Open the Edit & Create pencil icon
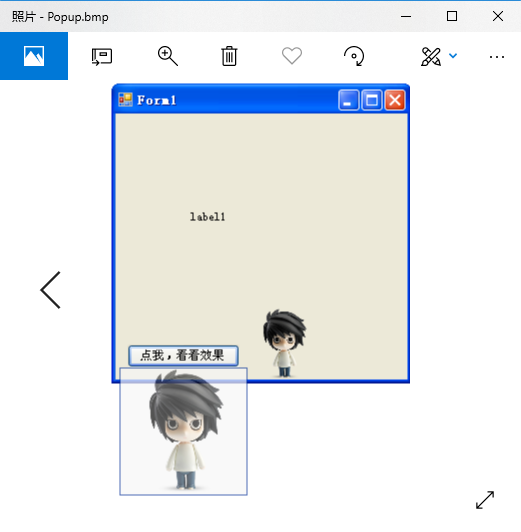Image resolution: width=521 pixels, height=532 pixels. 431,56
